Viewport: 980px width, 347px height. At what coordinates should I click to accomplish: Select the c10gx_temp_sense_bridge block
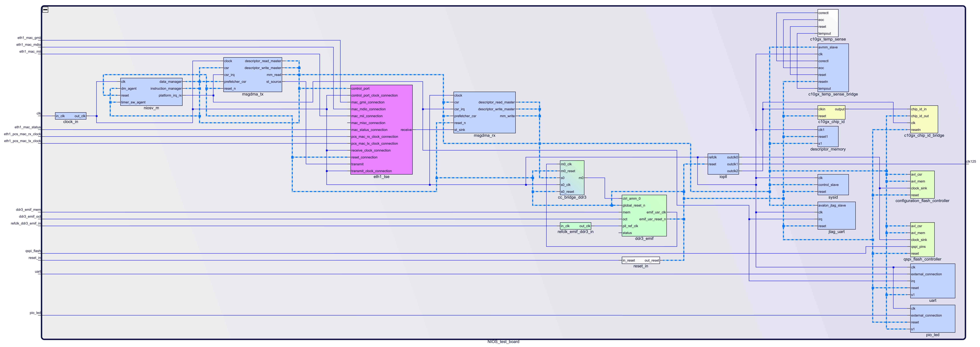(x=833, y=68)
